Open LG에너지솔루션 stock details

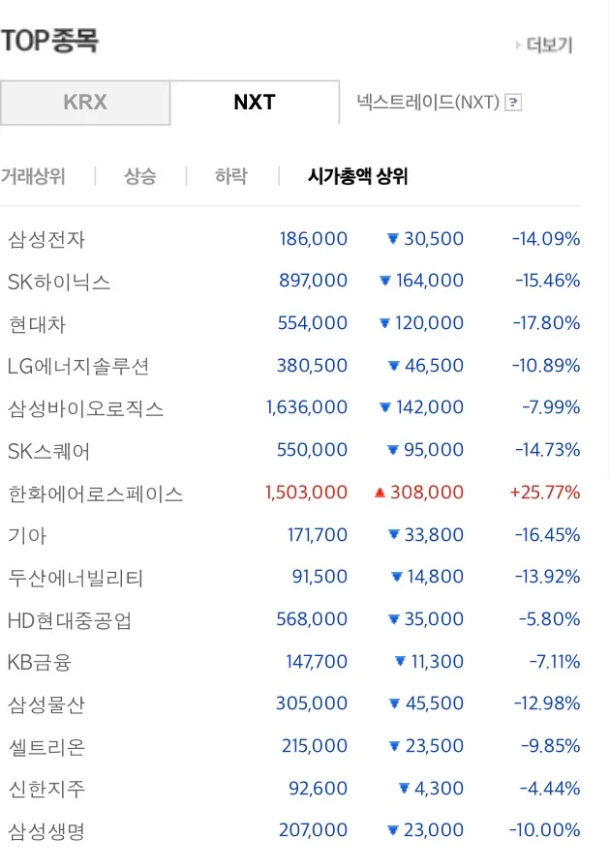(78, 367)
